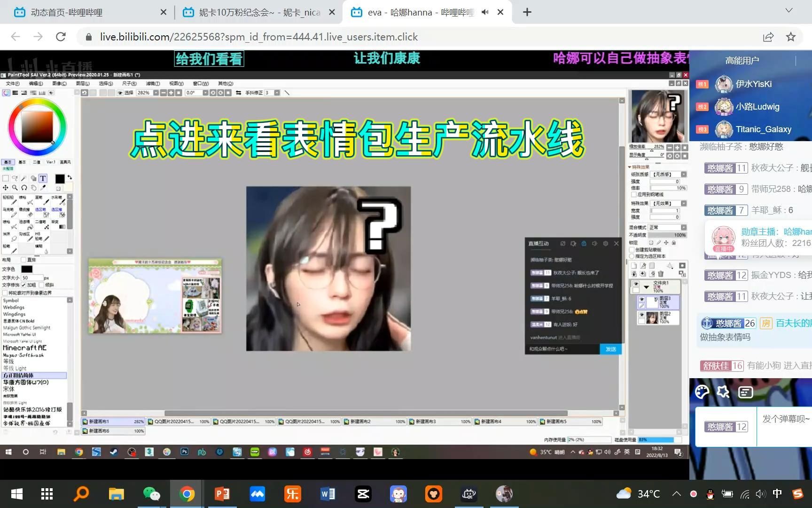Toggle 应用到钢笔线 checkbox

point(634,194)
